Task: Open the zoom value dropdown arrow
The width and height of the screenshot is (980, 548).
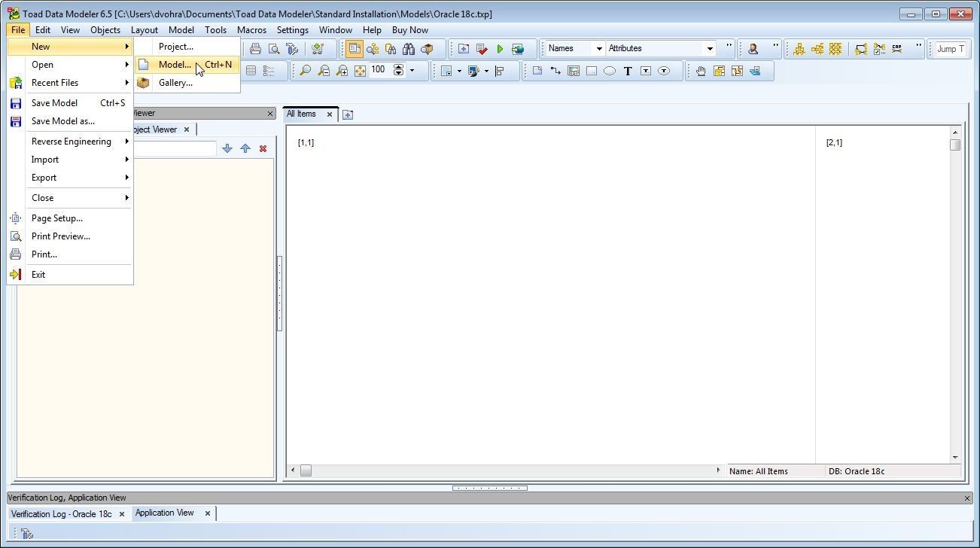Action: [x=412, y=71]
